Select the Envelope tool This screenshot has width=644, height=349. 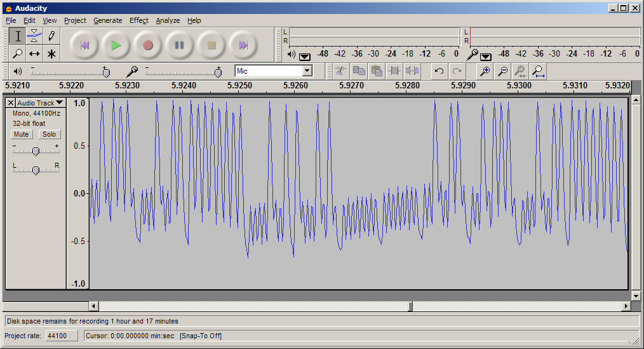point(34,36)
